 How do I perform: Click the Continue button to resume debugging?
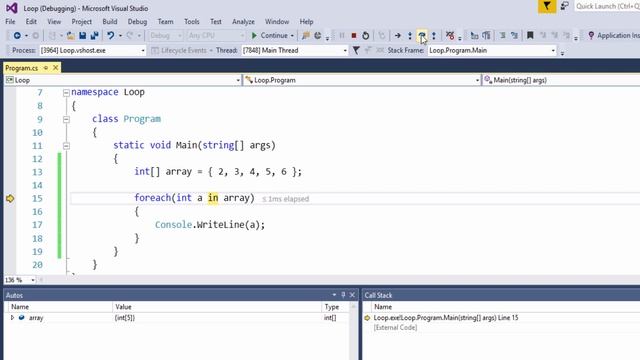[x=269, y=36]
